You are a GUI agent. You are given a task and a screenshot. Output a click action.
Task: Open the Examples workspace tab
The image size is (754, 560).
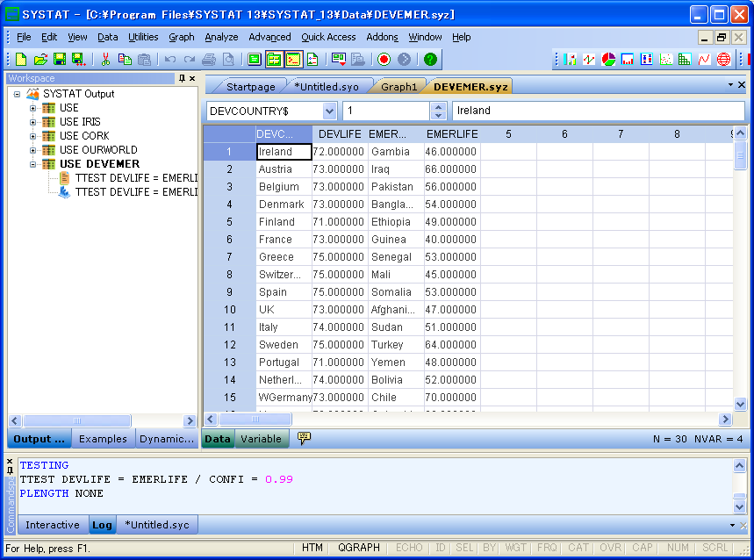pos(103,438)
